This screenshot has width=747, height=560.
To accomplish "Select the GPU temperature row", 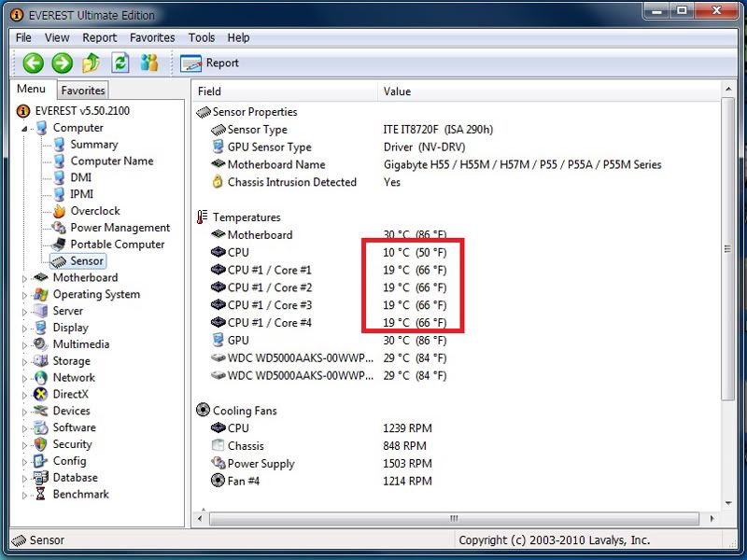I will (x=457, y=341).
